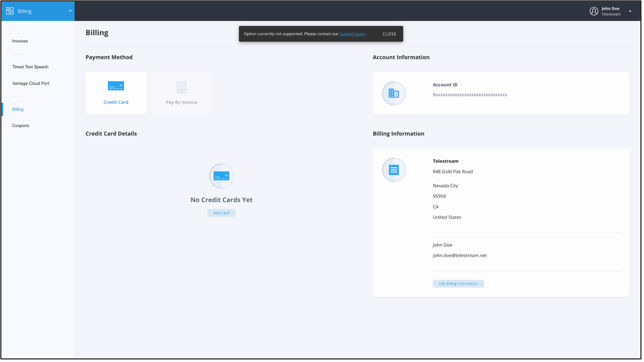Select Billing sidebar item

pyautogui.click(x=18, y=109)
